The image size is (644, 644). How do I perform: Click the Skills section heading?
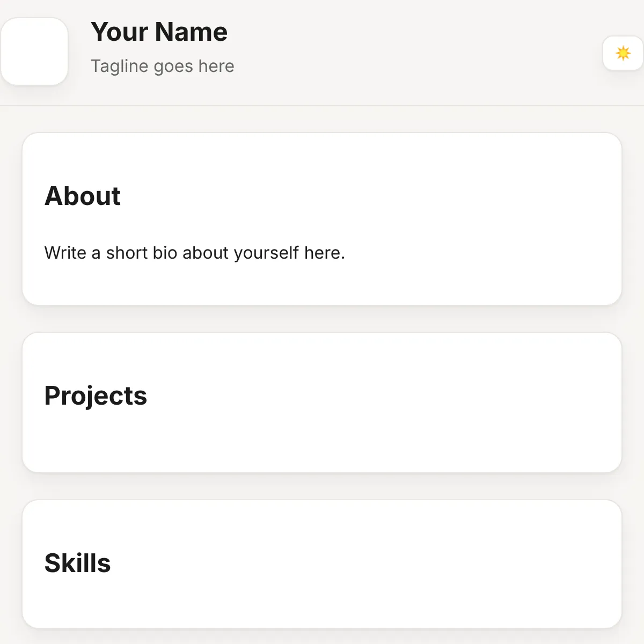77,563
